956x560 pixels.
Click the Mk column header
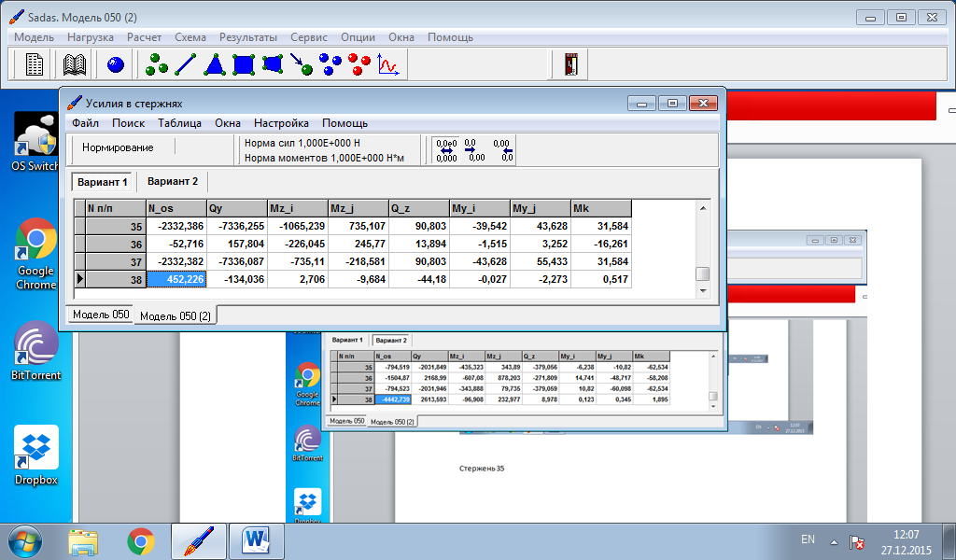(x=600, y=208)
